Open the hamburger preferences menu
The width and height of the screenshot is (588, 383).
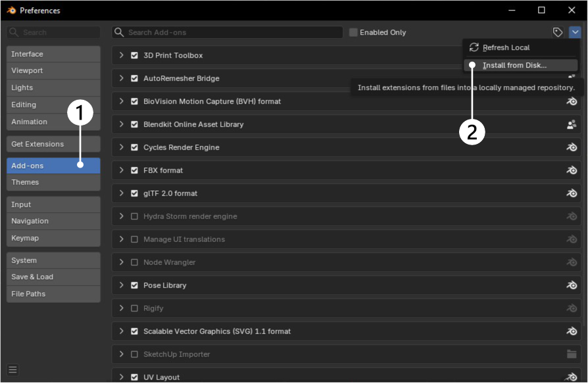[12, 370]
